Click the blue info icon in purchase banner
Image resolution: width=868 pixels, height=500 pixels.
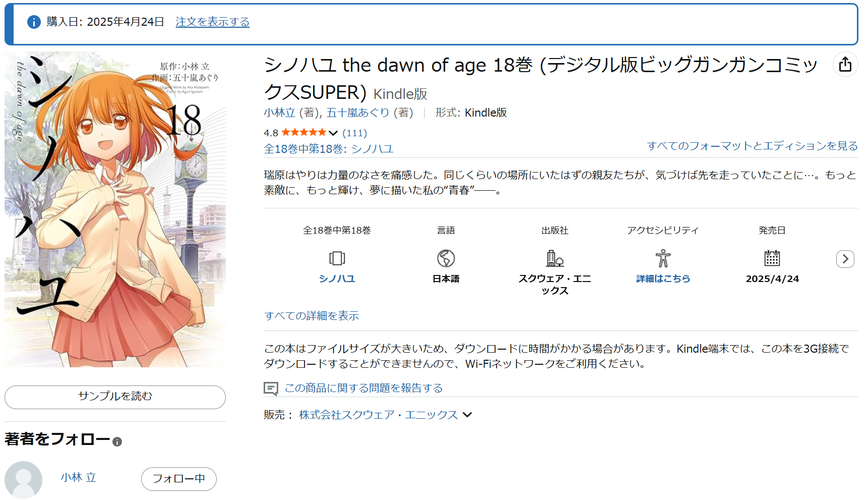click(34, 22)
